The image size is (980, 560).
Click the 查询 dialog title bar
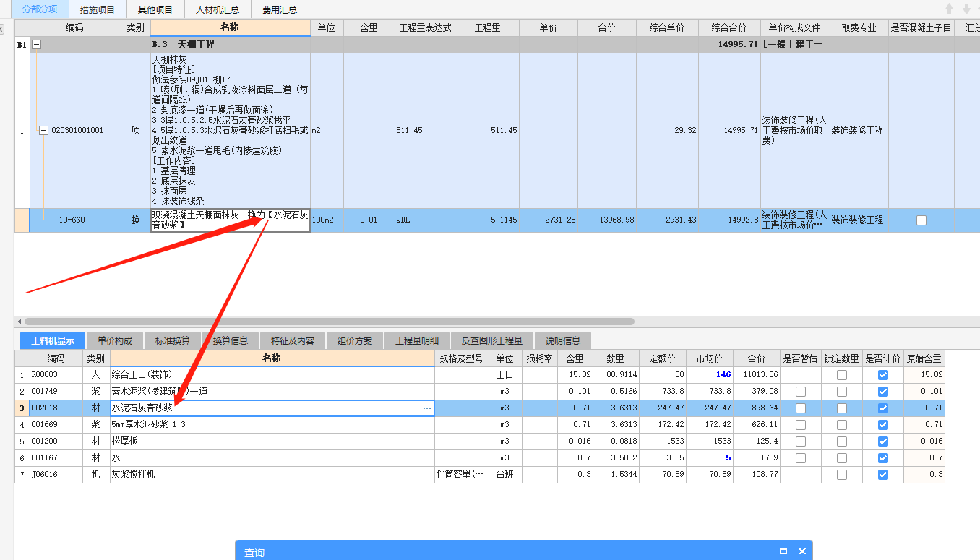click(x=524, y=551)
